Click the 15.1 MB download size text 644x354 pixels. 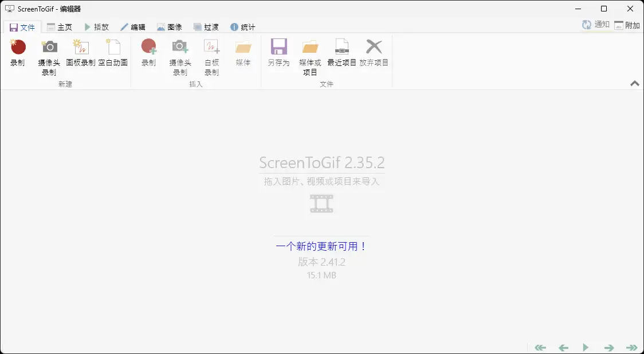pyautogui.click(x=321, y=275)
